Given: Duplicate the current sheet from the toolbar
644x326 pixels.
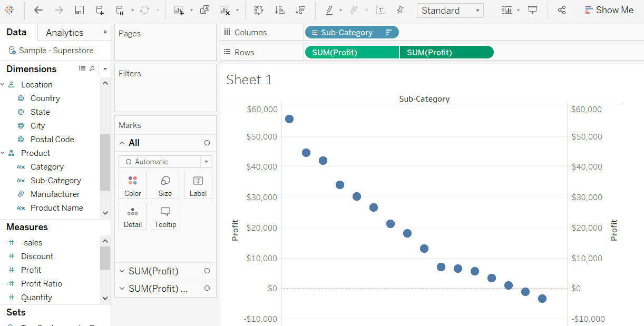Looking at the screenshot, I should point(205,10).
